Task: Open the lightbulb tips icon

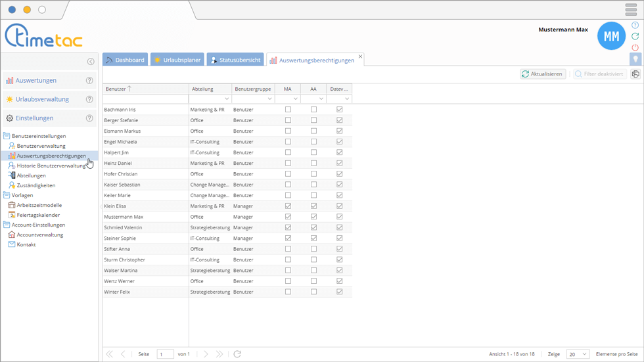Action: pos(635,59)
